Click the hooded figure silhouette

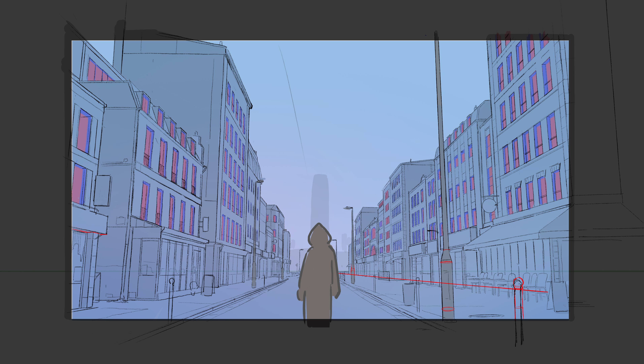coord(319,270)
